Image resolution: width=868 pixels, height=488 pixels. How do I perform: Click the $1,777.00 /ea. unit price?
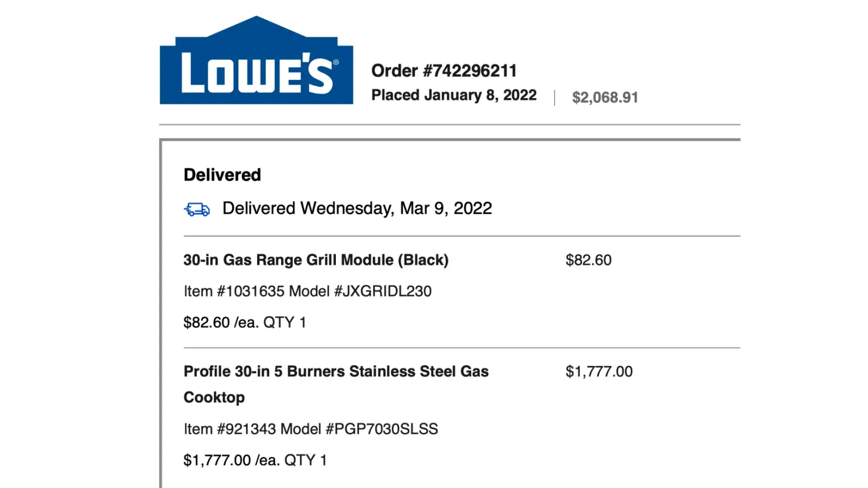[231, 460]
